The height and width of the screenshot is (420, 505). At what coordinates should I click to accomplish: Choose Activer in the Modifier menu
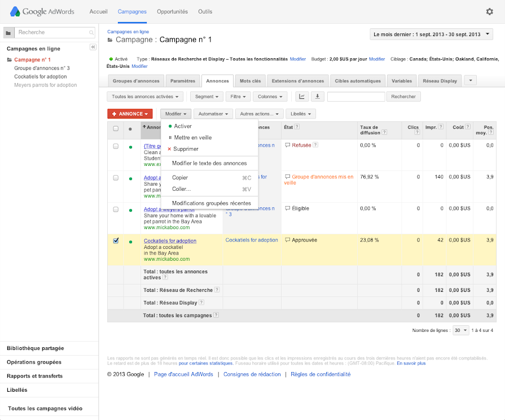tap(209, 126)
